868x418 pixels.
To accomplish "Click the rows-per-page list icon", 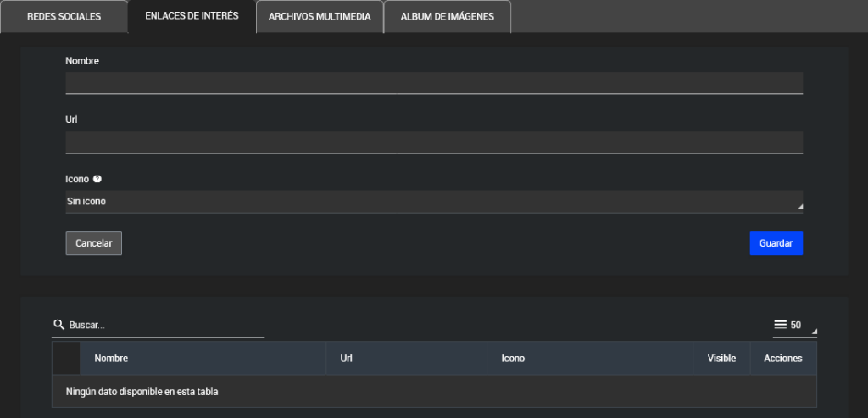I will pyautogui.click(x=780, y=325).
